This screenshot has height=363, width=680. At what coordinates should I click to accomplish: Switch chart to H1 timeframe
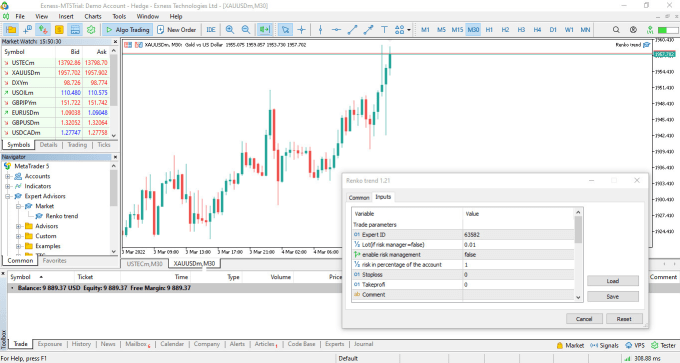point(489,29)
